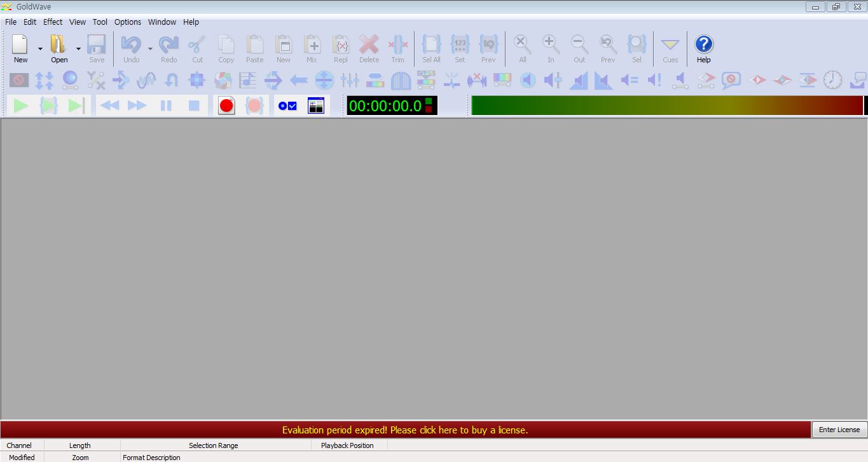Screen dimensions: 868x462
Task: Click the Censor effect icon
Action: click(x=19, y=80)
